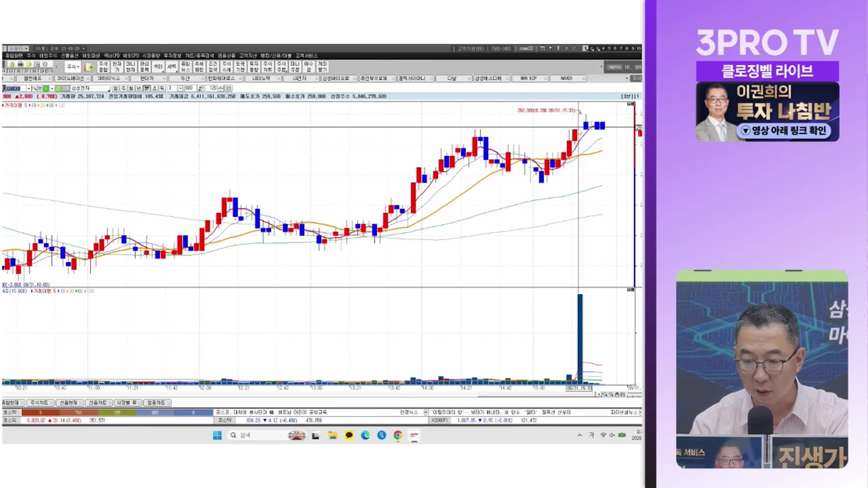Select the 분 (minute) chart period toggle
Viewport: 868px width, 488px height.
[146, 88]
